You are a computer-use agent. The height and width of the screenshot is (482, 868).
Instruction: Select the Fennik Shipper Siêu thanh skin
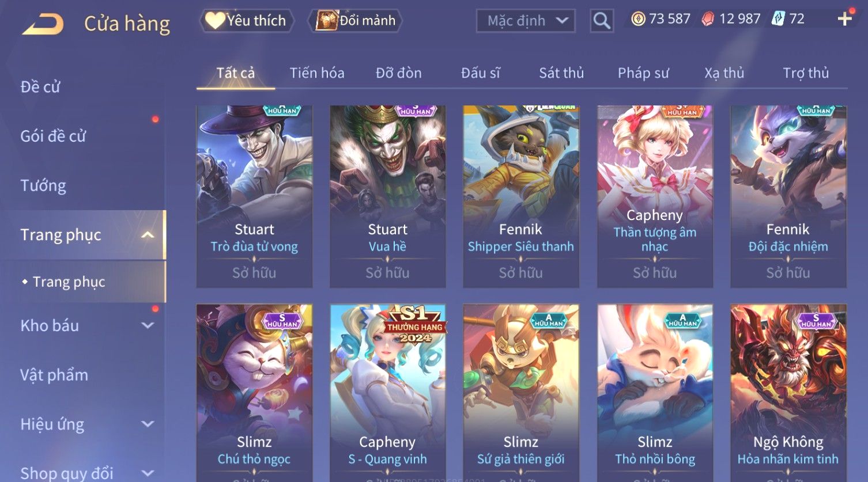tap(521, 196)
